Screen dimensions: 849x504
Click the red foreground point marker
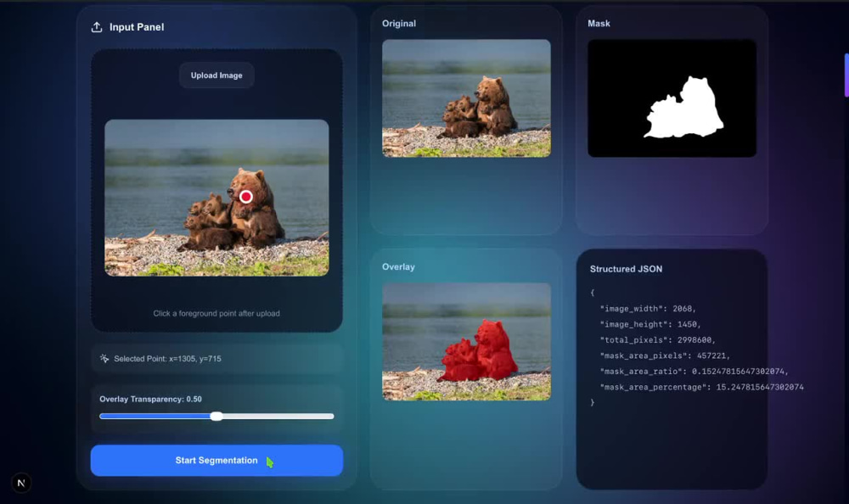point(246,197)
